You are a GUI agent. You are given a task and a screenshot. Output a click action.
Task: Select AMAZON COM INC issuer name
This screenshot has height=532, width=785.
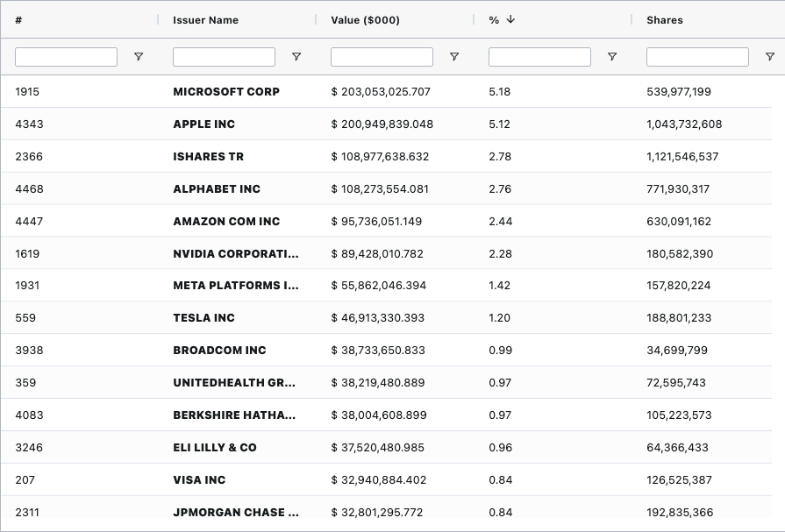pos(226,221)
